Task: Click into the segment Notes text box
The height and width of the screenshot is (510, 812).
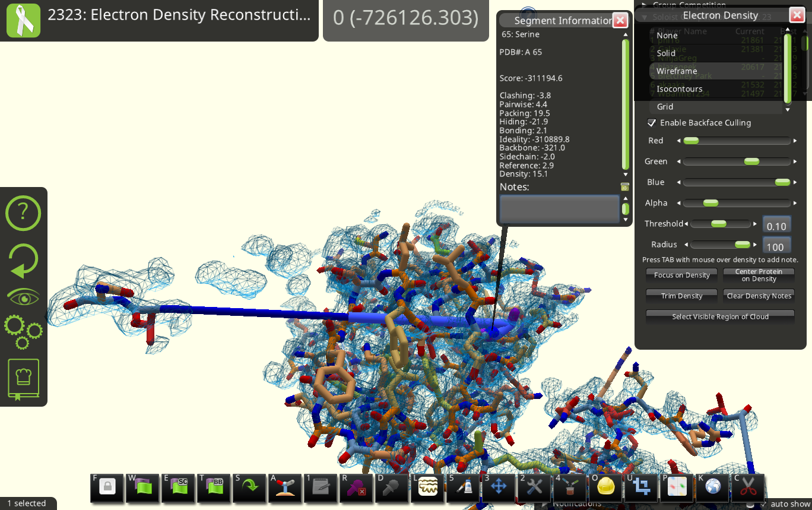Action: (x=559, y=209)
